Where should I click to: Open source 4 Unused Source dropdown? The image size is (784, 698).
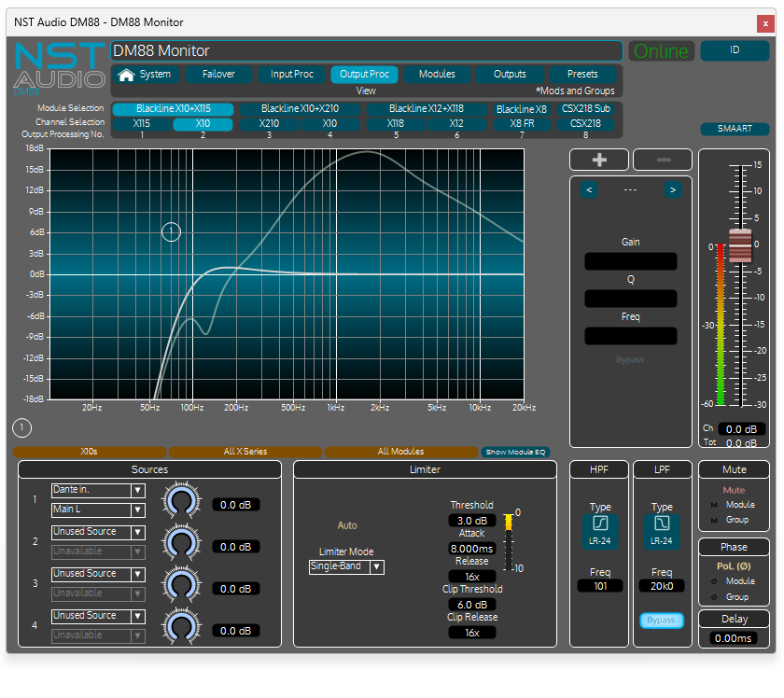click(x=98, y=616)
